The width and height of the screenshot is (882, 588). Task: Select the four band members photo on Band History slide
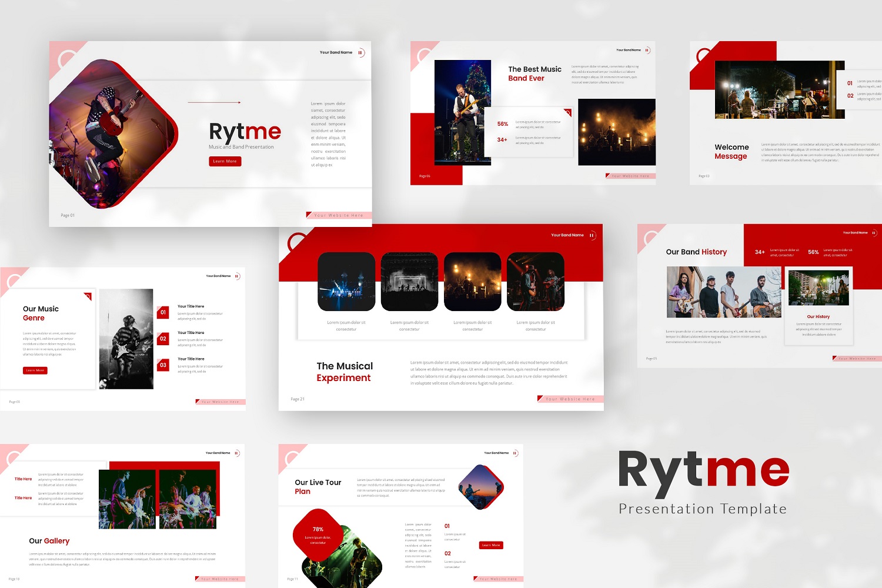coord(724,292)
